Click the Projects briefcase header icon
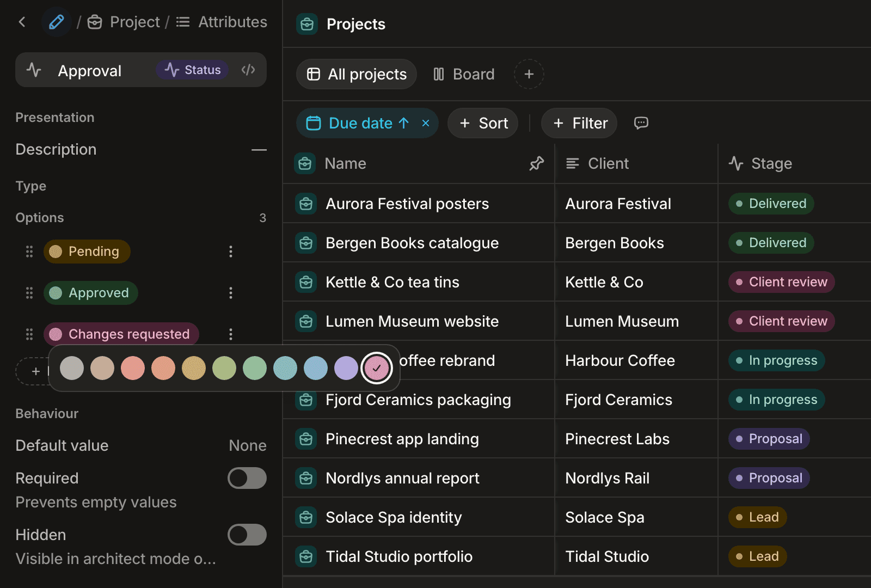 [307, 24]
